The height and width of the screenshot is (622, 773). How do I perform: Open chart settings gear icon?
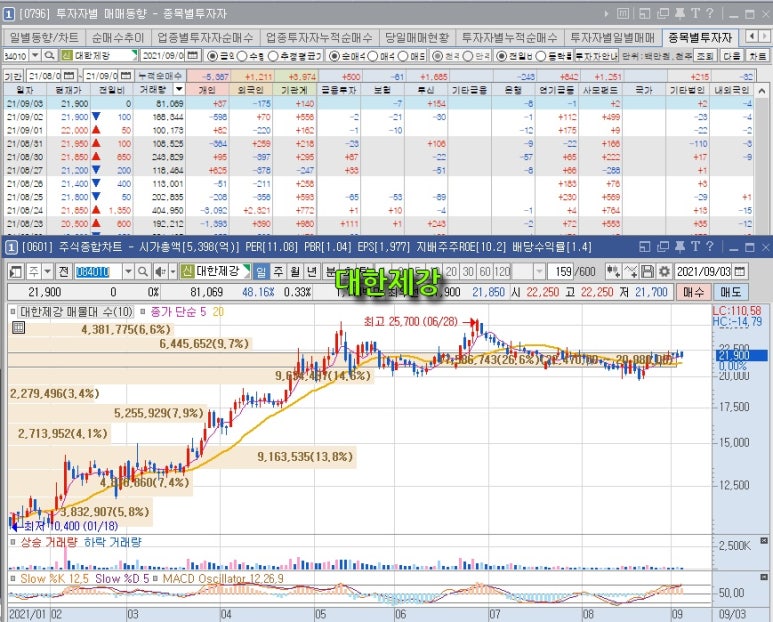click(664, 271)
